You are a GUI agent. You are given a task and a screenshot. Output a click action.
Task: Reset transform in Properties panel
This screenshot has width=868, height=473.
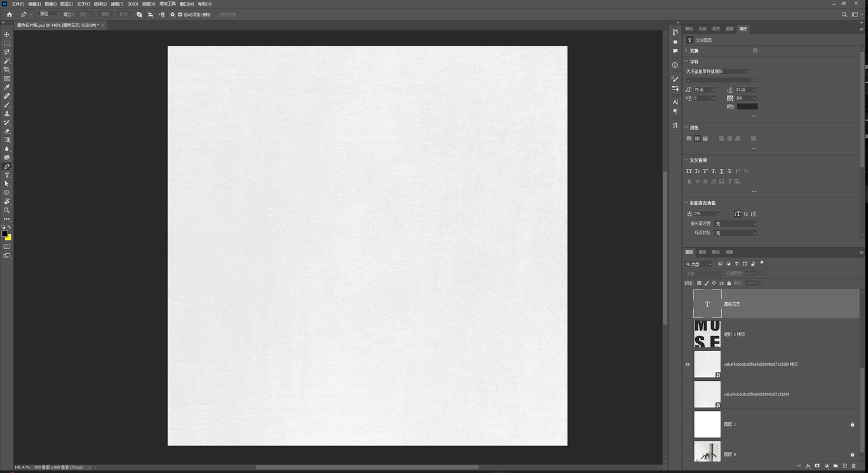coord(755,50)
